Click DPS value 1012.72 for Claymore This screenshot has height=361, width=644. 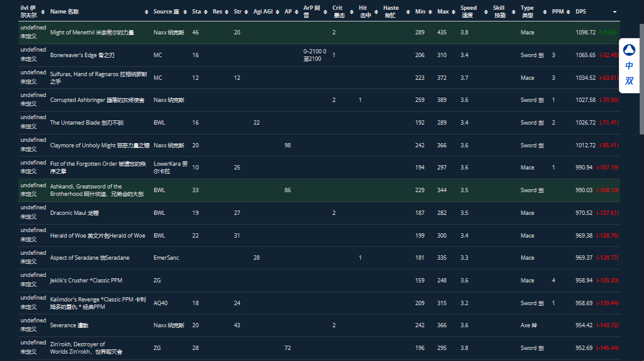click(x=586, y=145)
